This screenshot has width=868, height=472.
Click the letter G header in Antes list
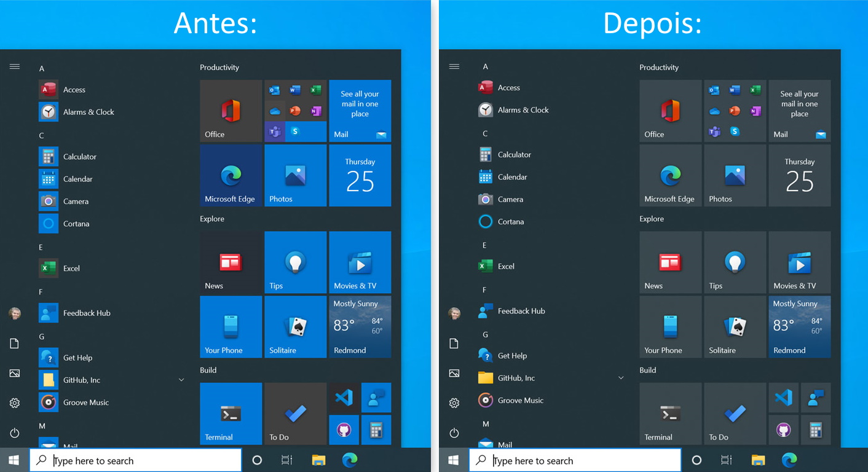[x=42, y=337]
